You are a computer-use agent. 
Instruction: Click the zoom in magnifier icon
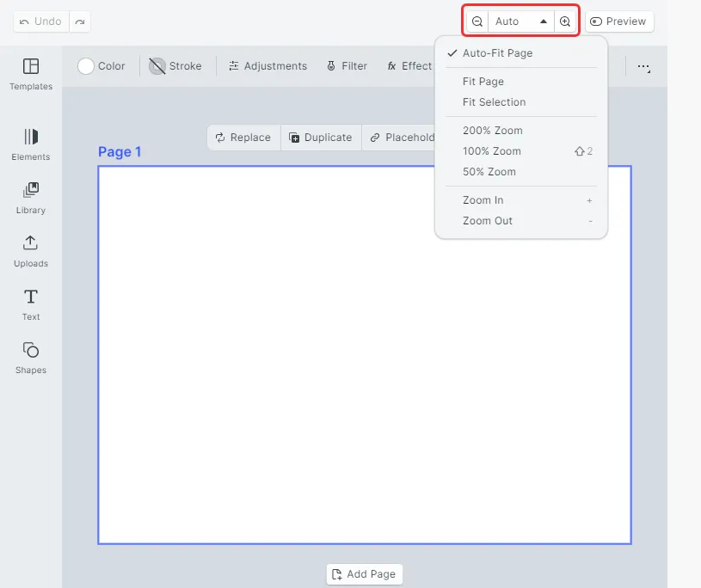point(564,21)
